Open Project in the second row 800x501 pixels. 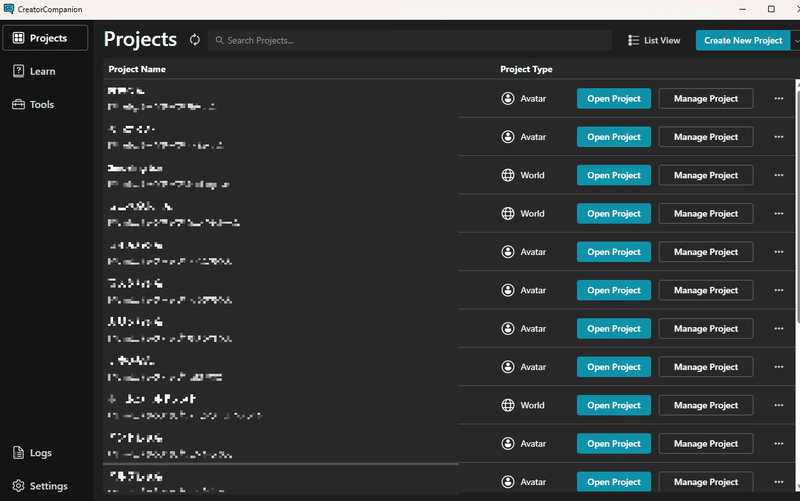(614, 137)
